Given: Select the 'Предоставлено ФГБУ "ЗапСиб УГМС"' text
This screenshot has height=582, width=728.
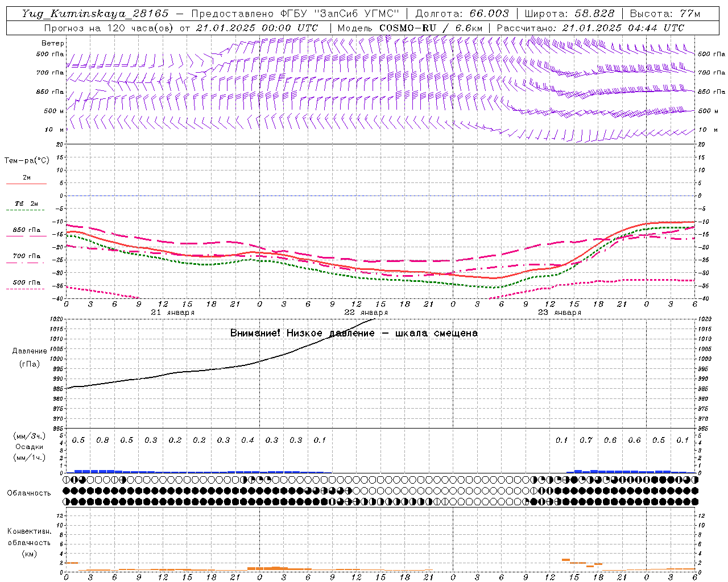Looking at the screenshot, I should (x=295, y=14).
